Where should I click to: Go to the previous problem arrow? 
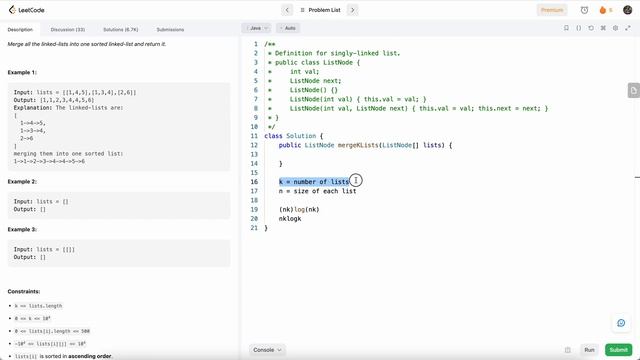point(287,10)
